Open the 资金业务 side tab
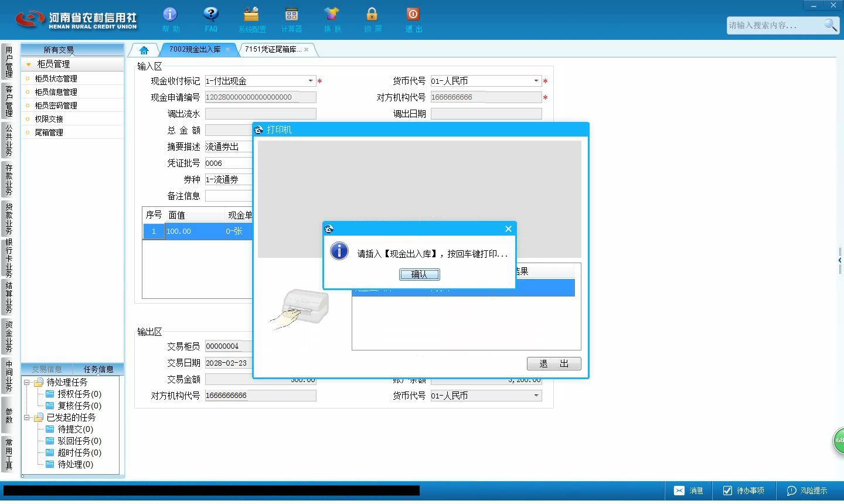 pos(8,336)
